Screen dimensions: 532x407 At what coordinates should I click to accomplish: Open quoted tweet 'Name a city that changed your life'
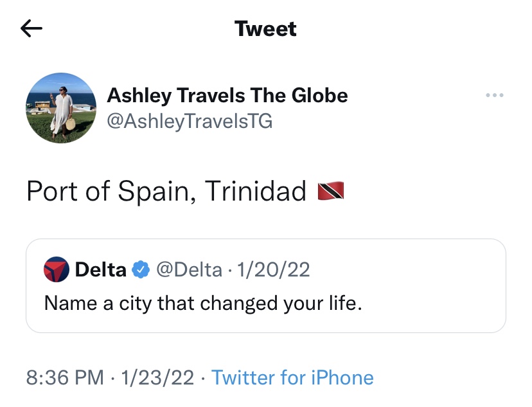pos(203,302)
